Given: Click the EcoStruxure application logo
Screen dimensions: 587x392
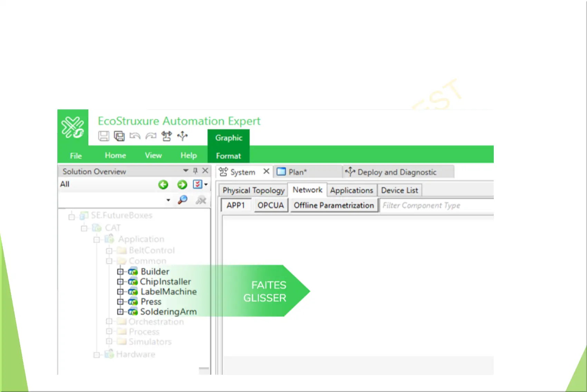Looking at the screenshot, I should pos(73,127).
